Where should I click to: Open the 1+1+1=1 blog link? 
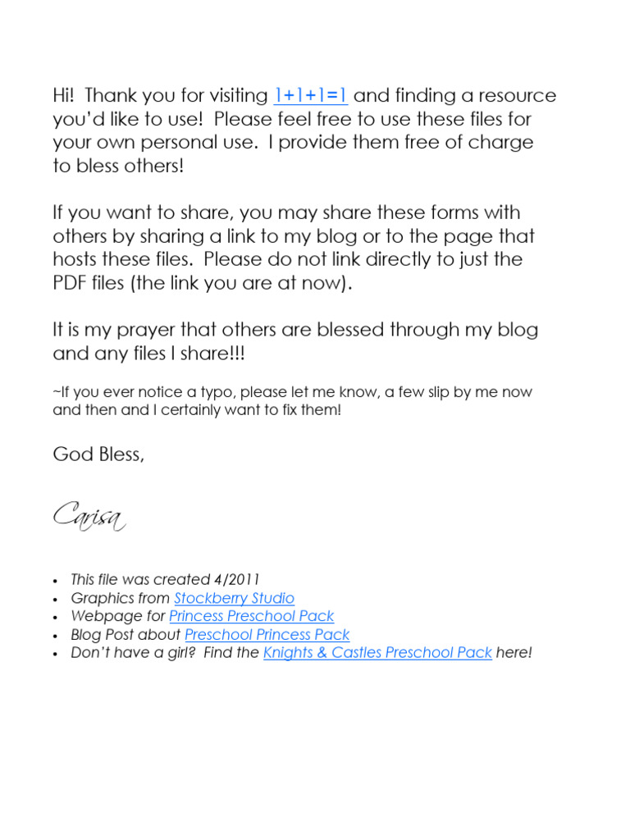[310, 96]
